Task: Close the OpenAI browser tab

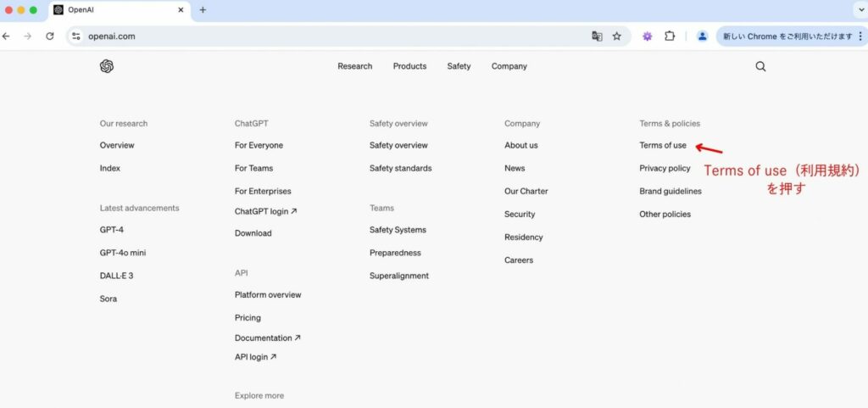Action: tap(181, 10)
